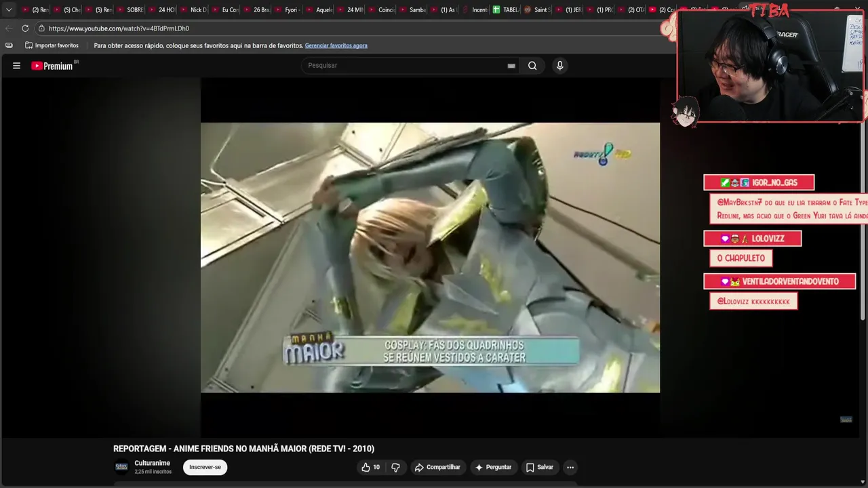
Task: Switch to the 26 Bra tab
Action: coord(256,9)
